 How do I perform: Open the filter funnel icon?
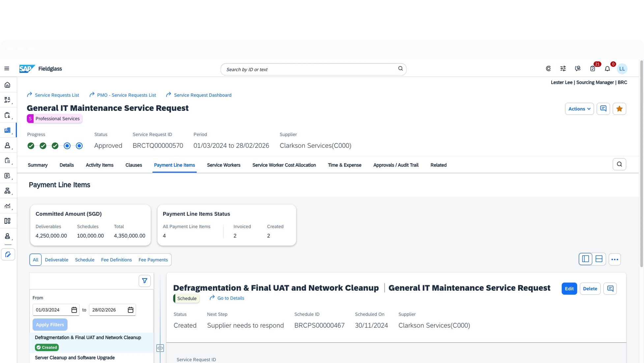coord(144,281)
